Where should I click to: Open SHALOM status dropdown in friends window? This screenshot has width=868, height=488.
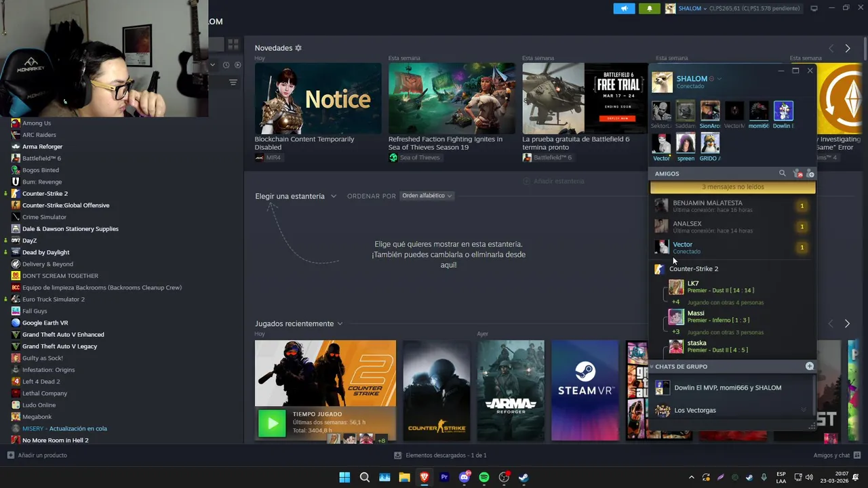tap(719, 79)
